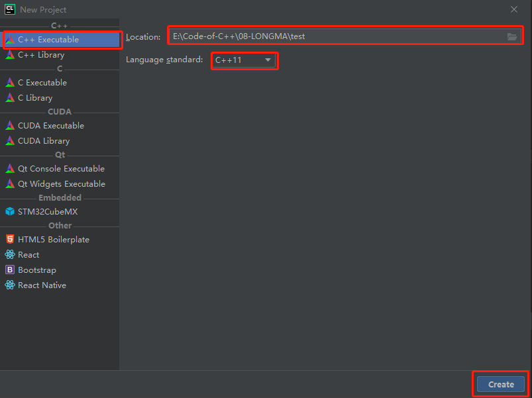The image size is (532, 398).
Task: Click the C++ Library CMake icon
Action: (x=10, y=54)
